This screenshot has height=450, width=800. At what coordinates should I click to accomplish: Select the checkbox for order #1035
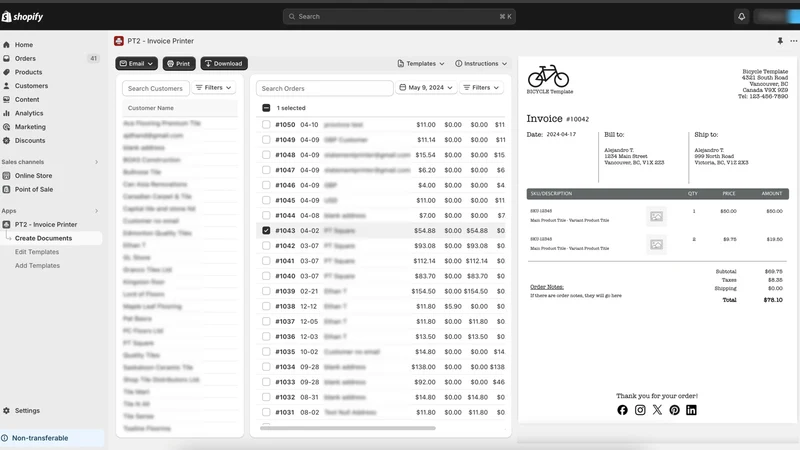tap(266, 352)
